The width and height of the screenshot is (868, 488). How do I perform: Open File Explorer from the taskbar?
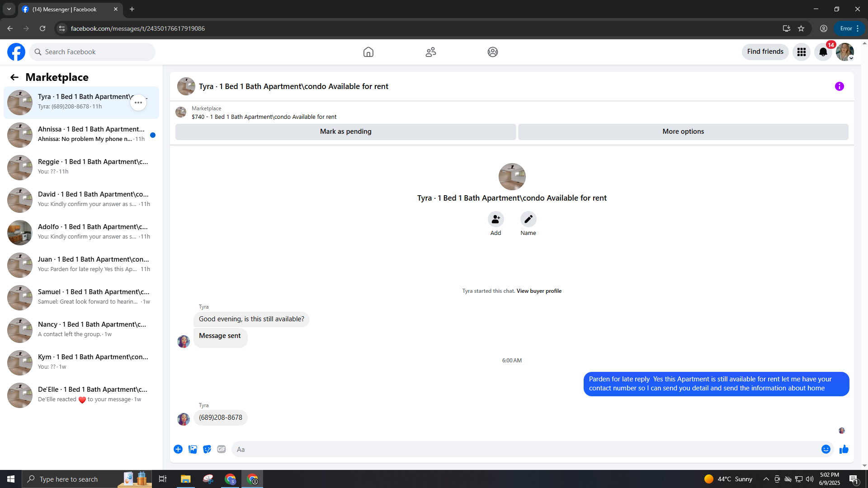[186, 479]
